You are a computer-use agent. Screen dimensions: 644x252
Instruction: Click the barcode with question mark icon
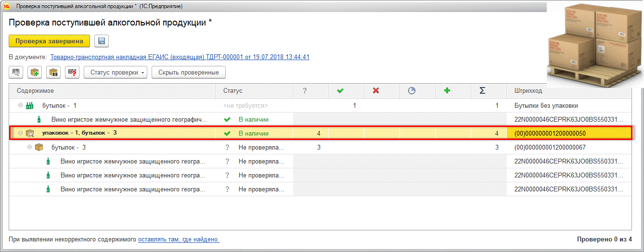click(72, 73)
